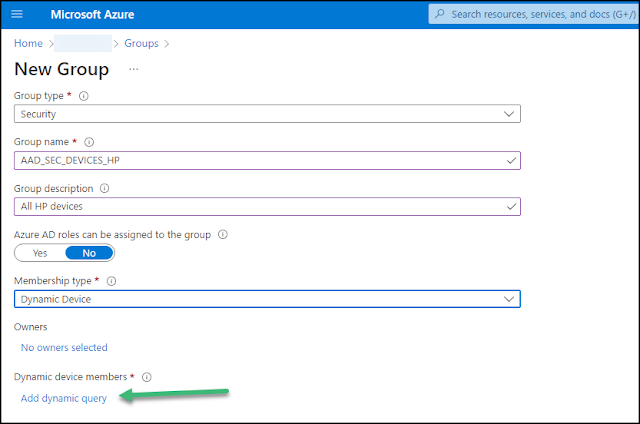
Task: Set Azure AD roles toggle to Yes
Action: tap(40, 253)
